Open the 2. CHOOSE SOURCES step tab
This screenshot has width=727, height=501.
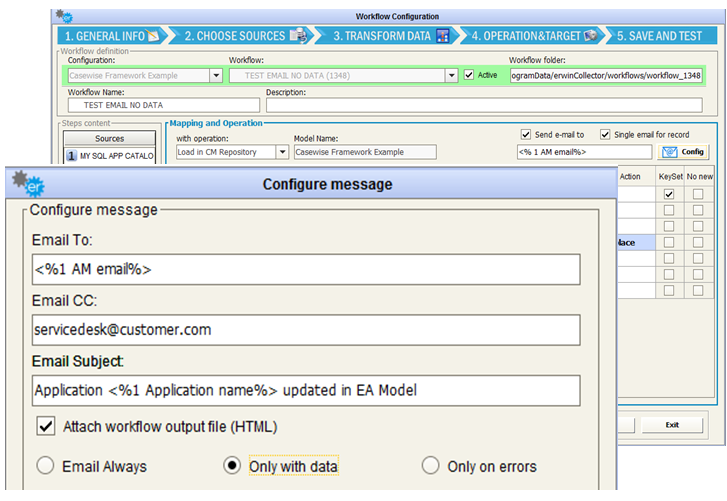pyautogui.click(x=241, y=36)
